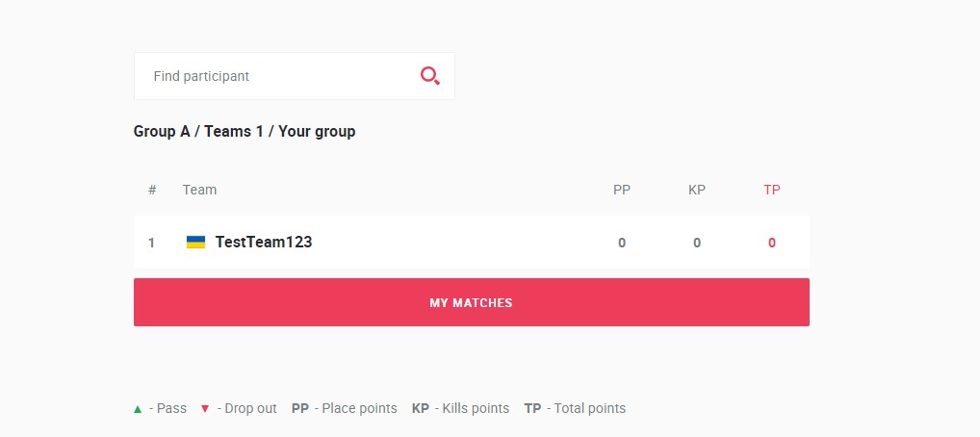
Task: Click the TP - Total points legend
Action: [575, 409]
